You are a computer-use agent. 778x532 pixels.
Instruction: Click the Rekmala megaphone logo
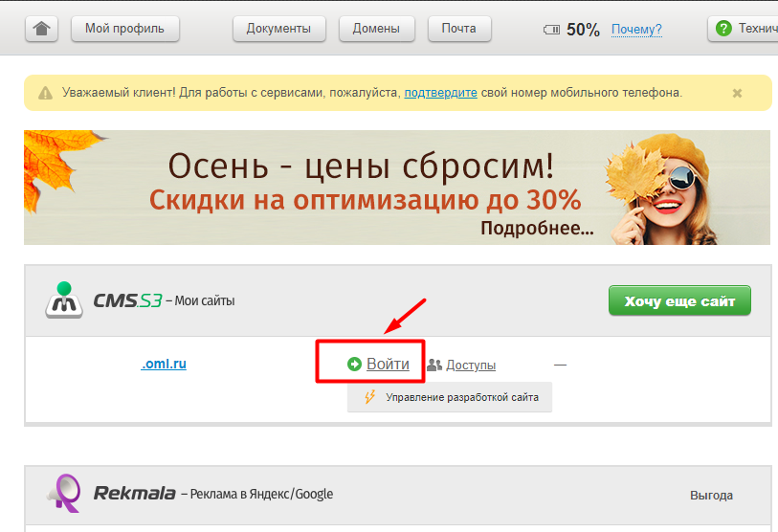coord(64,493)
